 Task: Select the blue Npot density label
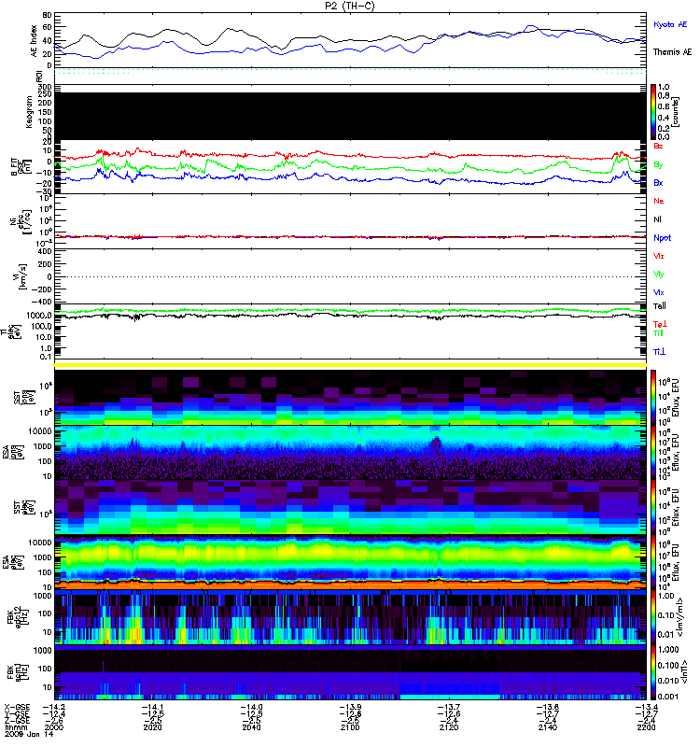662,238
